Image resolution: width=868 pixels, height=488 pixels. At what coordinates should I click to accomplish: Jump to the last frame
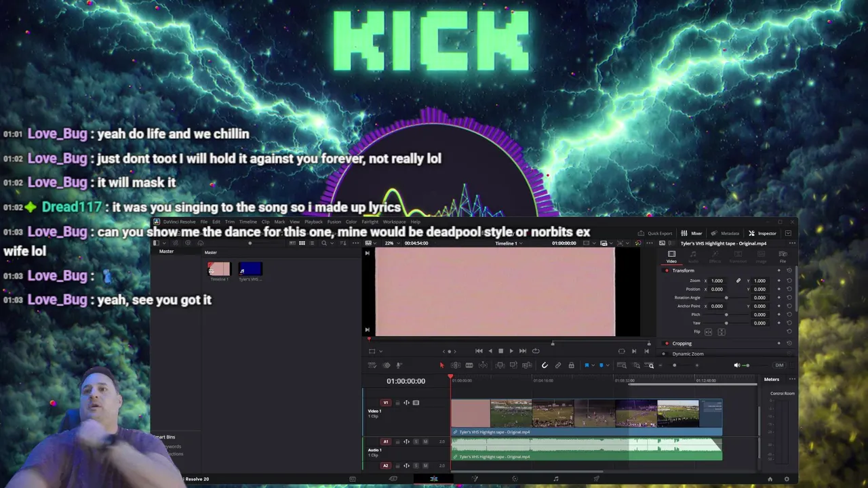(x=522, y=351)
